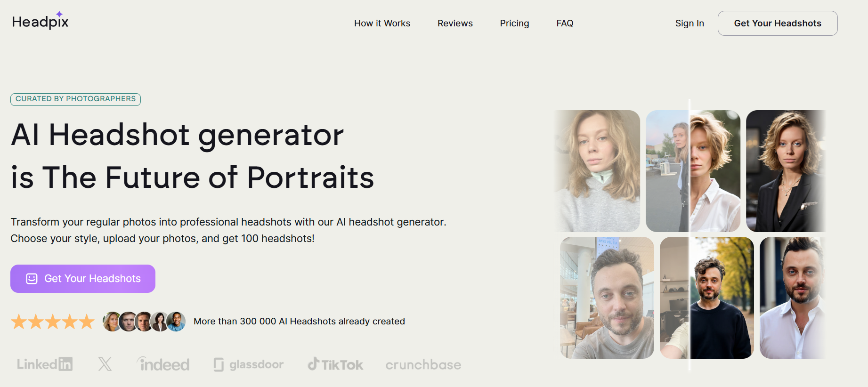
Task: Click the before/after comparison slider divider
Action: click(x=690, y=234)
